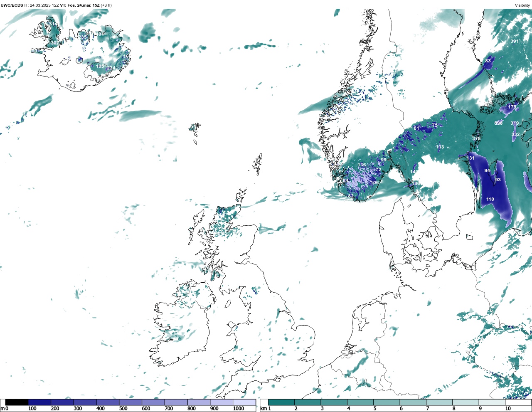Click the '332' visibility value
This screenshot has width=532, height=412.
click(515, 134)
